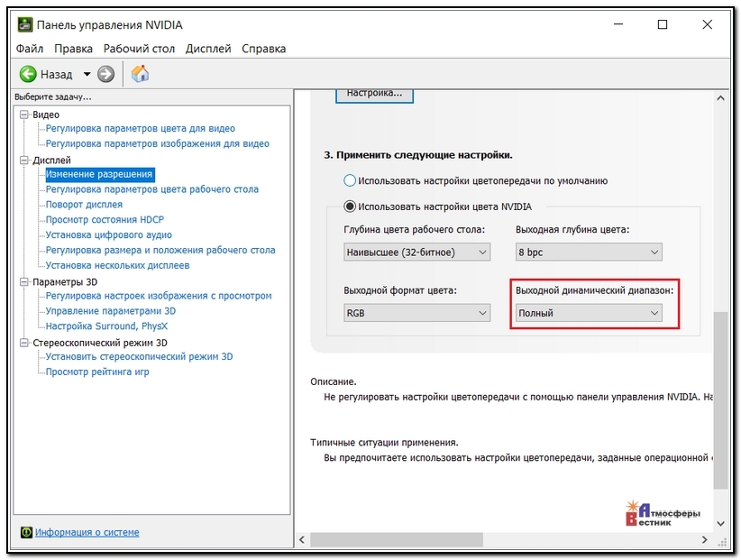Minimize the NVIDIA control panel window
The height and width of the screenshot is (560, 741).
(618, 24)
